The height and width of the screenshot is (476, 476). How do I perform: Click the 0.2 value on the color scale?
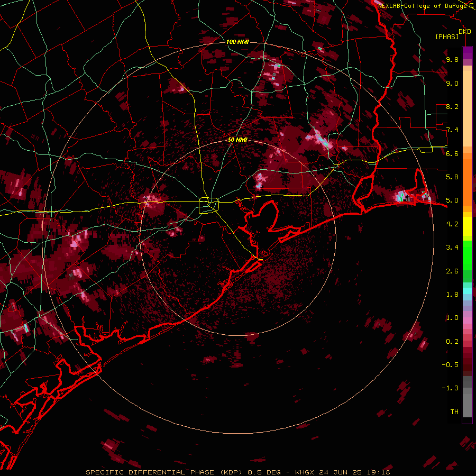coord(452,341)
